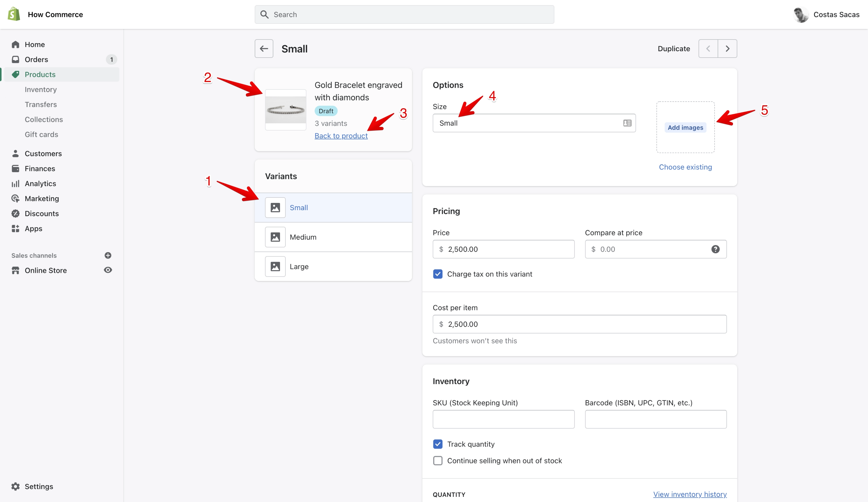
Task: Click the Finances icon
Action: 15,169
